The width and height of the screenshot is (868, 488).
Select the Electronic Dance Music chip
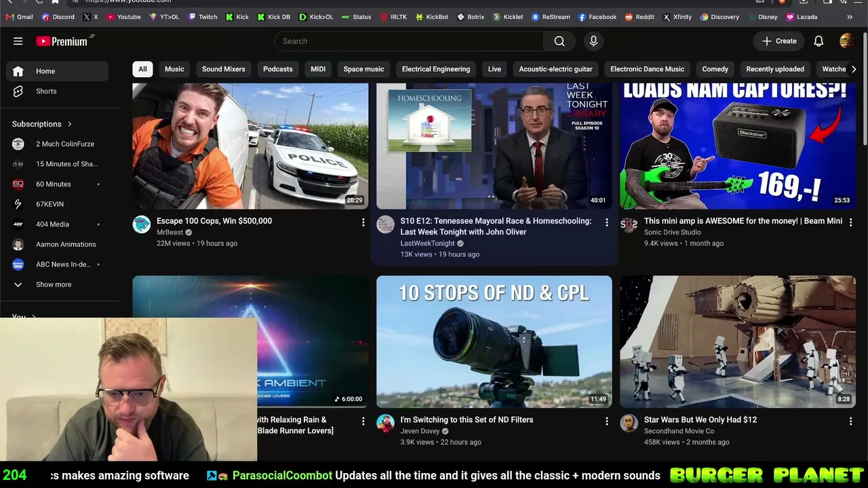[647, 69]
